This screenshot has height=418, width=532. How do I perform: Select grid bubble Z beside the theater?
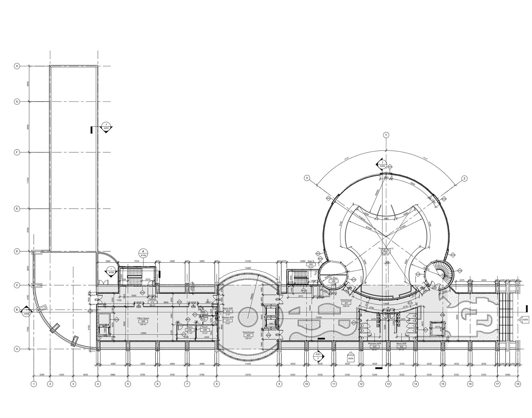(464, 179)
